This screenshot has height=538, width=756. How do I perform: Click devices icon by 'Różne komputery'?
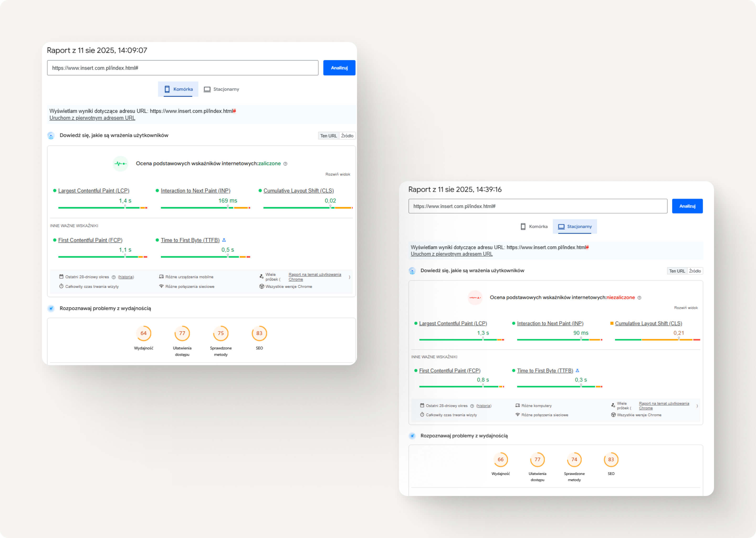pos(518,406)
